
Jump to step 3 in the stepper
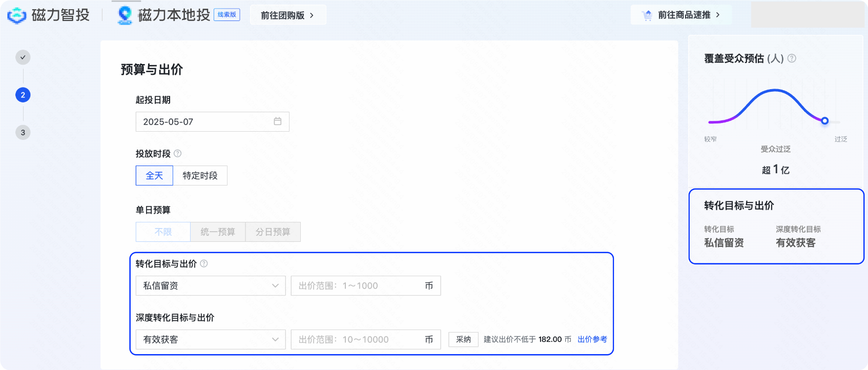23,132
